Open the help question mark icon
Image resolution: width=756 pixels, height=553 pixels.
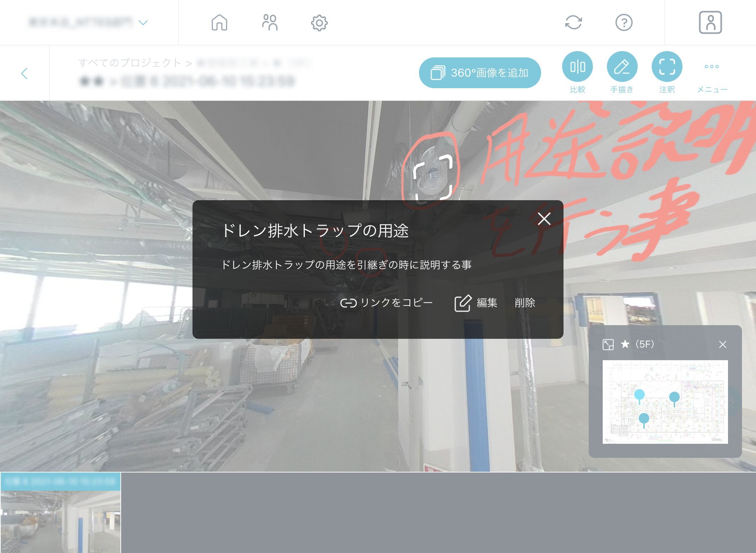[x=624, y=23]
